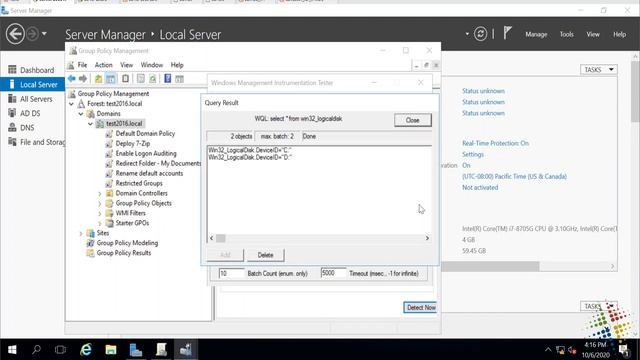
Task: Expand the WMI Filters node
Action: coord(100,213)
